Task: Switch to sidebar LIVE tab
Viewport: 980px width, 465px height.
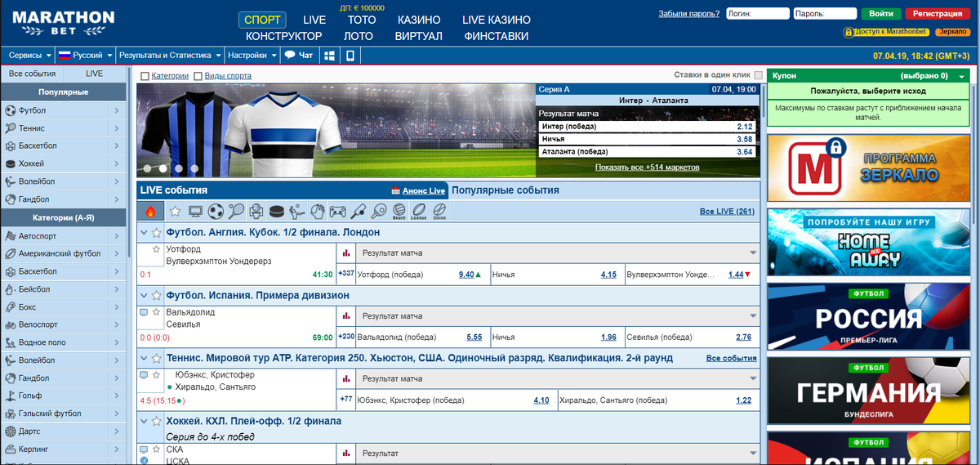Action: [x=95, y=74]
